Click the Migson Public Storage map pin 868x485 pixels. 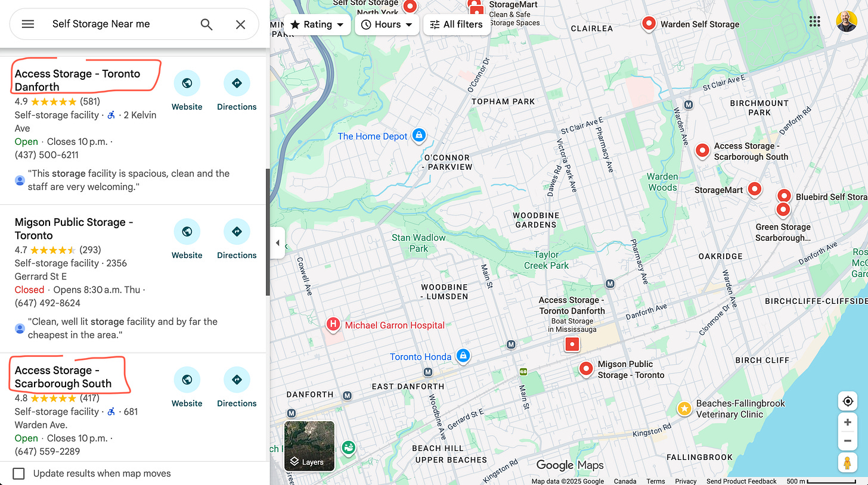pos(587,369)
